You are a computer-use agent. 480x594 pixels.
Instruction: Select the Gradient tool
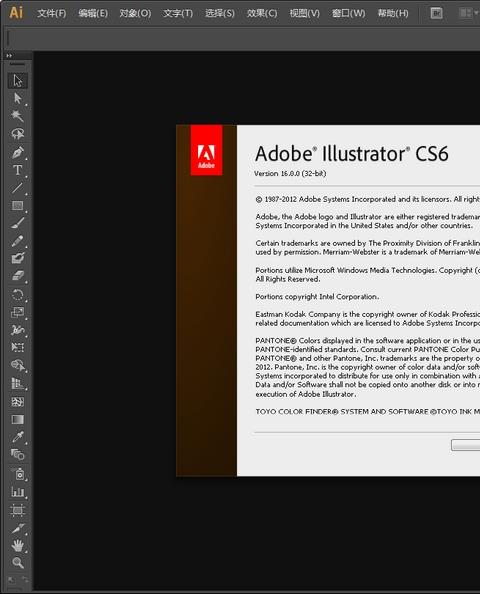(17, 419)
